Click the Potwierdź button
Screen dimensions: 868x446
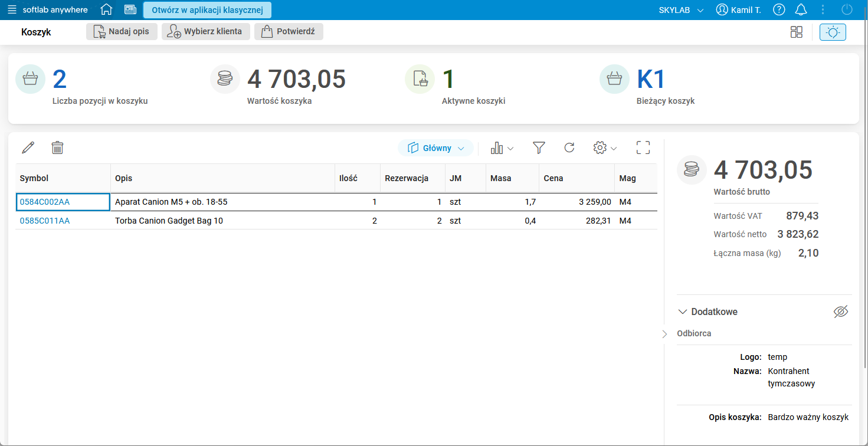pos(289,32)
